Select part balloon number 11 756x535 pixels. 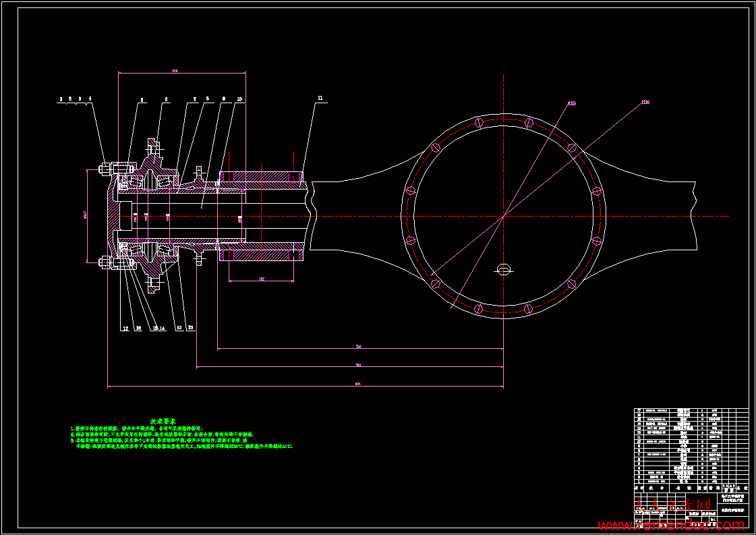point(320,98)
